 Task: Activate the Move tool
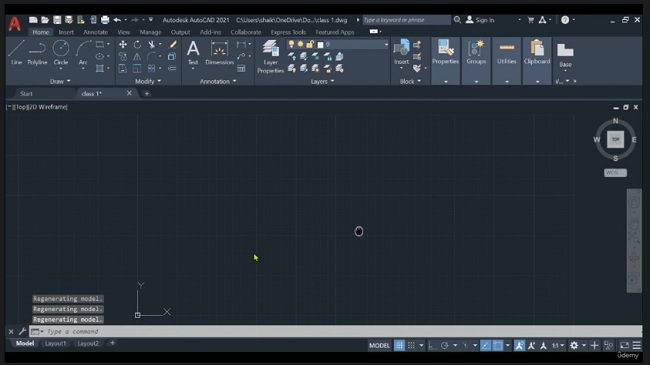pos(123,44)
